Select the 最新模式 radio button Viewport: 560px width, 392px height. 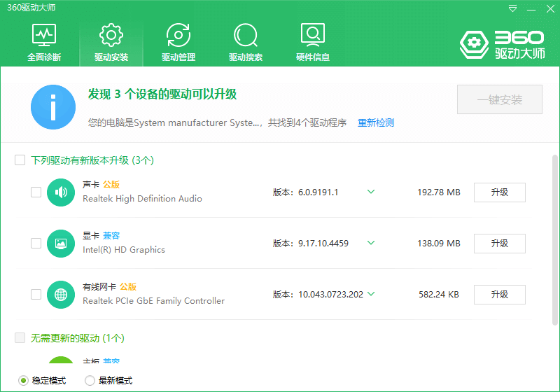pos(90,381)
